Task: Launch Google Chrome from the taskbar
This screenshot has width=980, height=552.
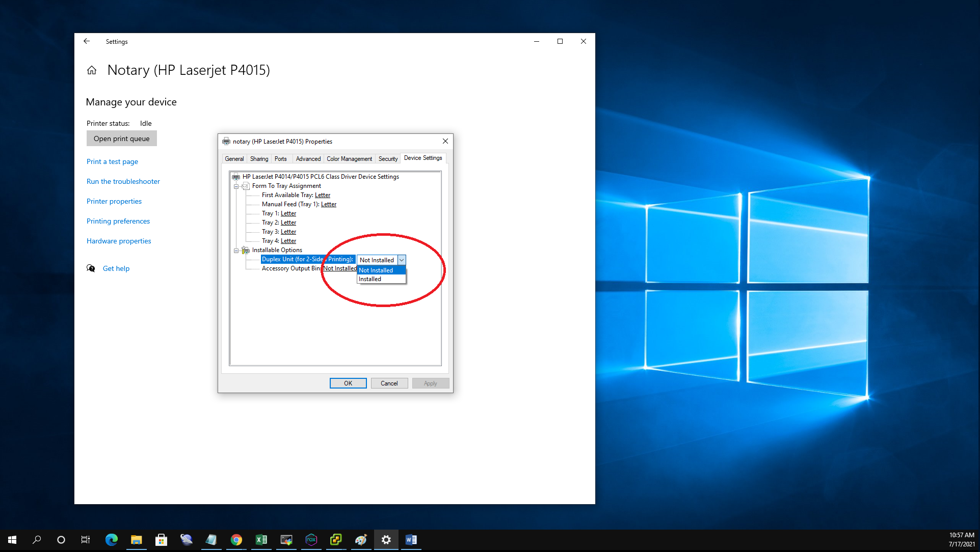Action: click(x=236, y=540)
